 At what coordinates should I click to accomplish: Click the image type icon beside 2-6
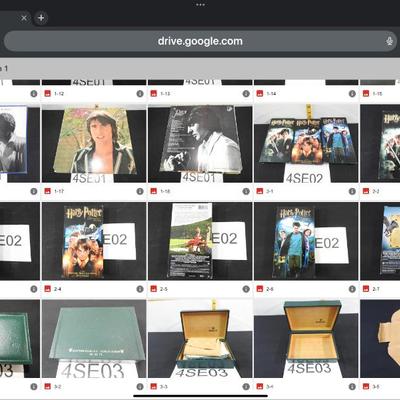260,289
